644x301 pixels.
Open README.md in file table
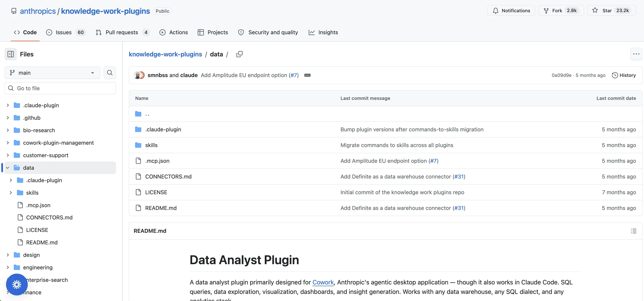[x=161, y=208]
